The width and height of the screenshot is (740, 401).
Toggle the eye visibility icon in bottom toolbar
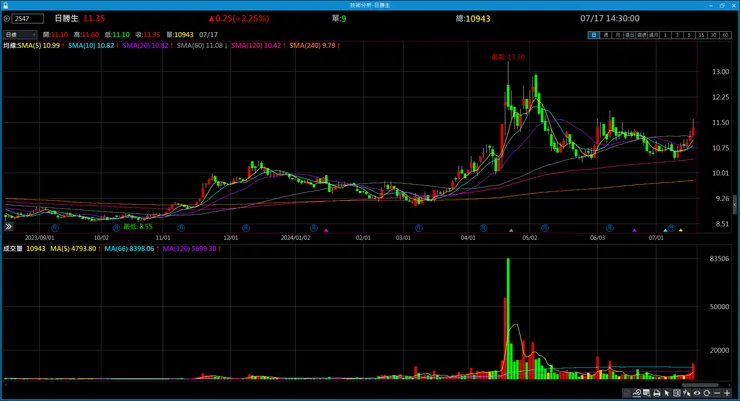click(697, 393)
